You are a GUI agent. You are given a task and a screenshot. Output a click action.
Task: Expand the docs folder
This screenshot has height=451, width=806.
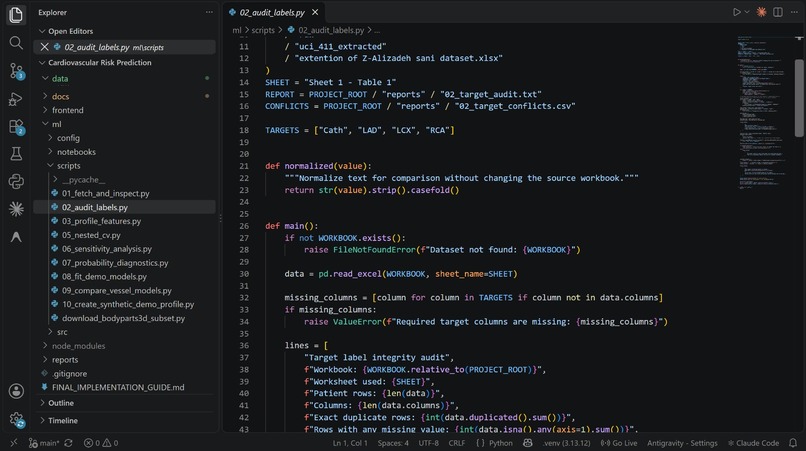click(x=45, y=96)
